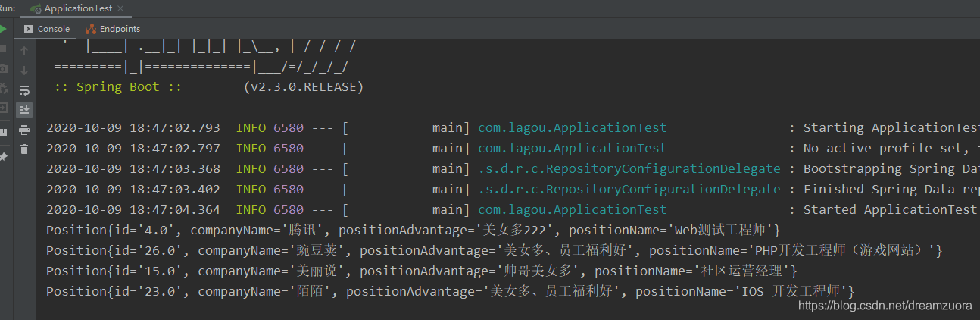The image size is (980, 320).
Task: Click the log timestamp 18:47:04.364
Action: pyautogui.click(x=175, y=209)
